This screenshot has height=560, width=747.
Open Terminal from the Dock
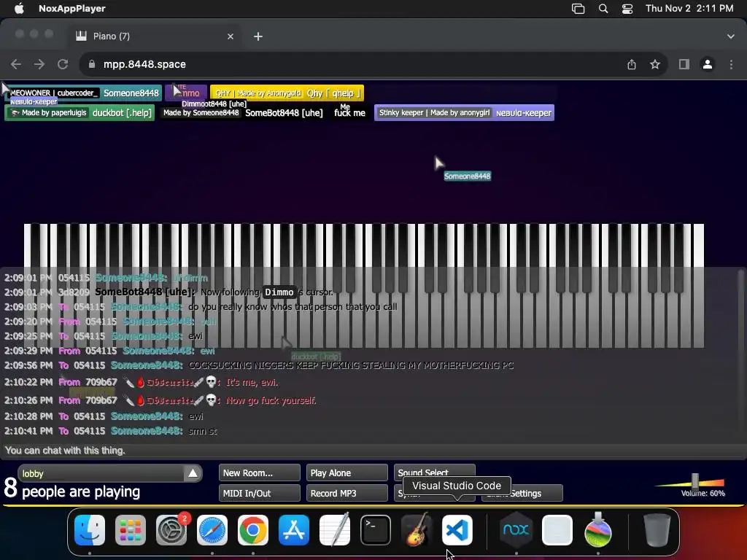click(x=376, y=530)
